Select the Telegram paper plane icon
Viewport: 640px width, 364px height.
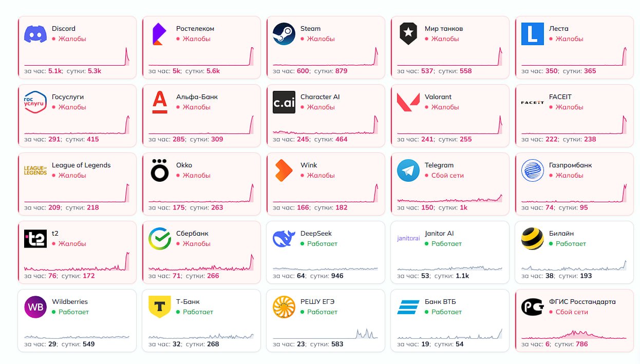point(408,170)
